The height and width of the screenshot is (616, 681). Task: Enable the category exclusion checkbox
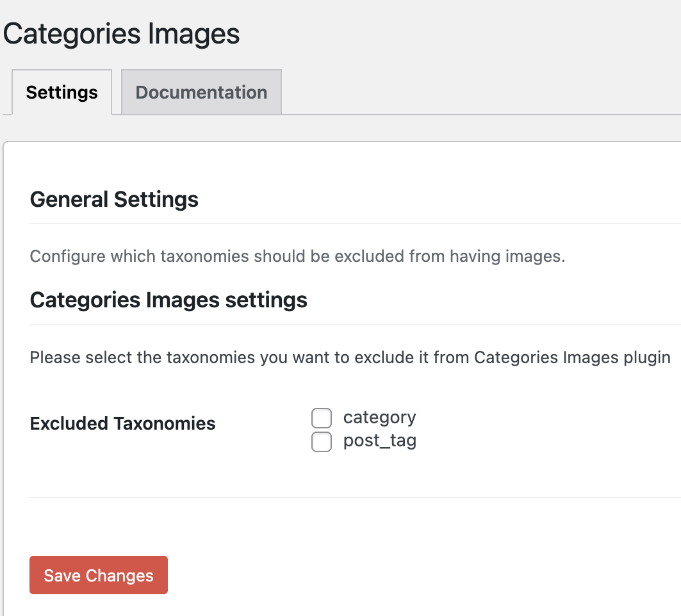[322, 418]
